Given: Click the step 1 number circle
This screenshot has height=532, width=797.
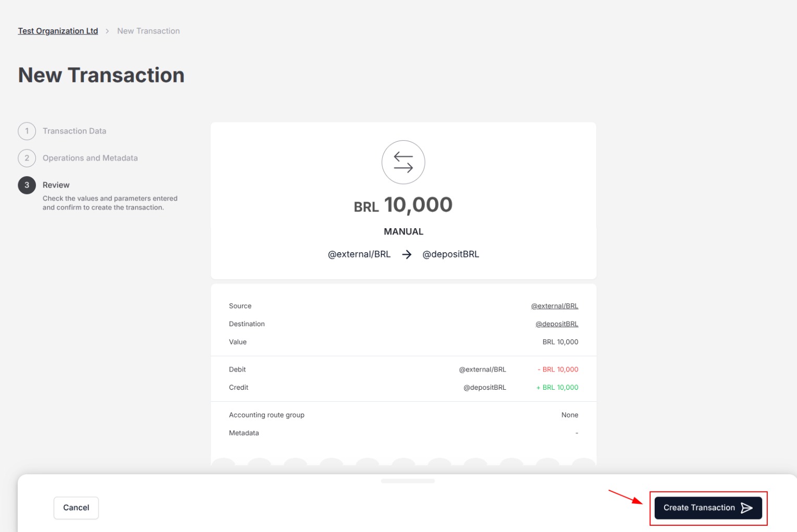Looking at the screenshot, I should 27,131.
